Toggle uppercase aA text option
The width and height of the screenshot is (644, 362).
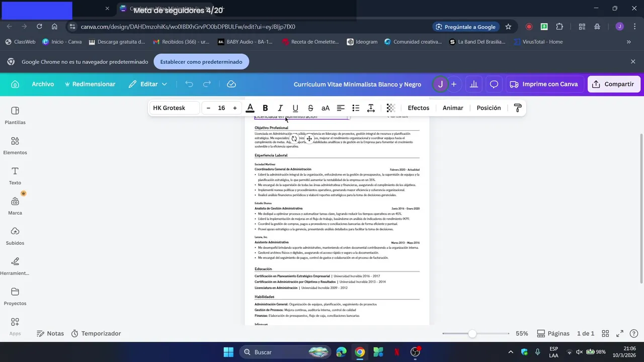(x=326, y=108)
